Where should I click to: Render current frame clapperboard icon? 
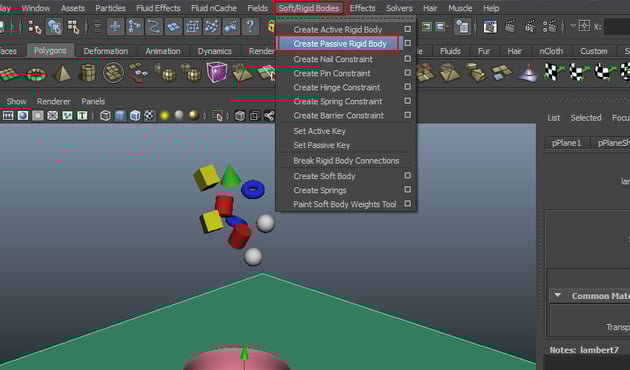coord(510,27)
